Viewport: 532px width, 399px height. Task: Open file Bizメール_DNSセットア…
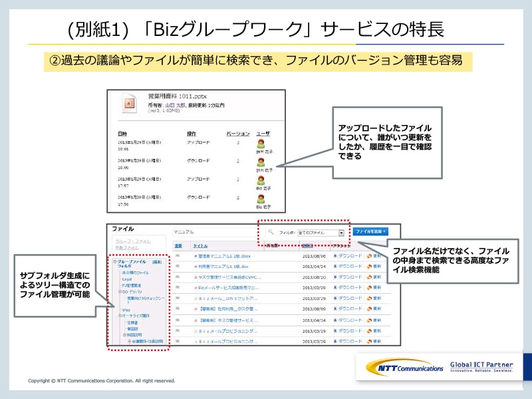(x=228, y=299)
